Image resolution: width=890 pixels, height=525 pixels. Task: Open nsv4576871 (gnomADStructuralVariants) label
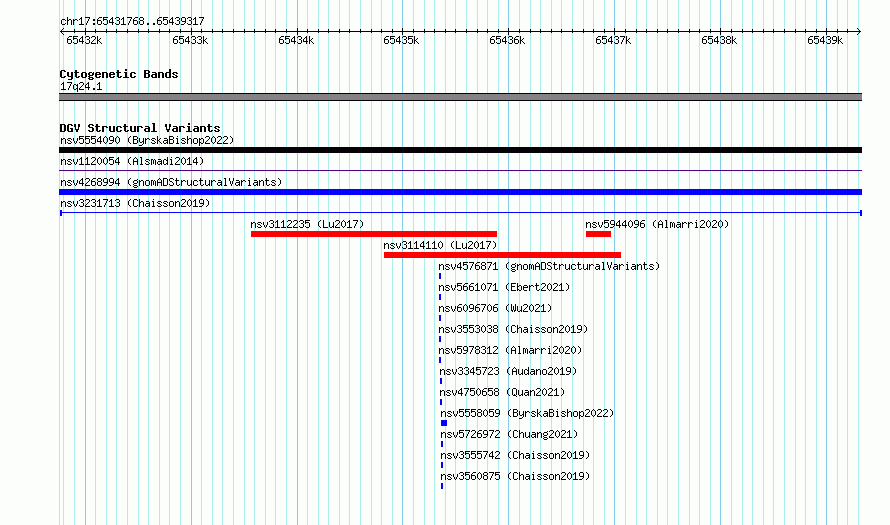pos(549,266)
